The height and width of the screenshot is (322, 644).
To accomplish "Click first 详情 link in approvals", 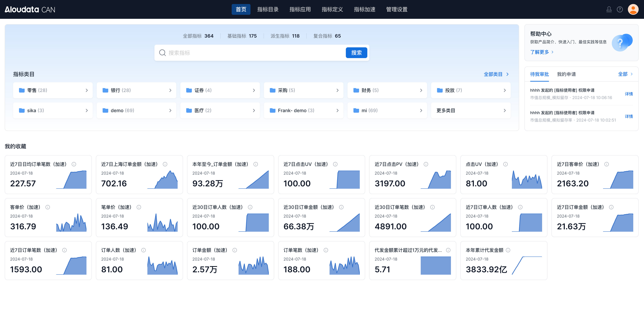I will tap(629, 94).
